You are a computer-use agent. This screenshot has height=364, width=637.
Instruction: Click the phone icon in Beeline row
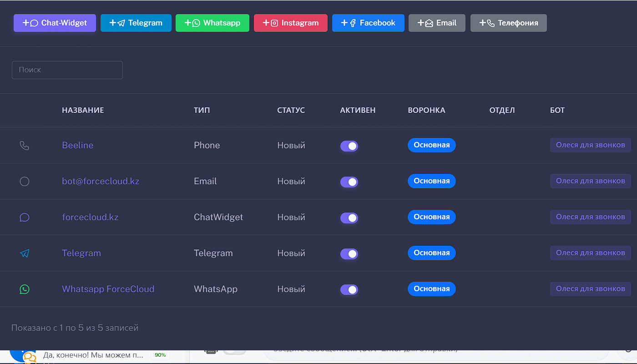pos(25,146)
